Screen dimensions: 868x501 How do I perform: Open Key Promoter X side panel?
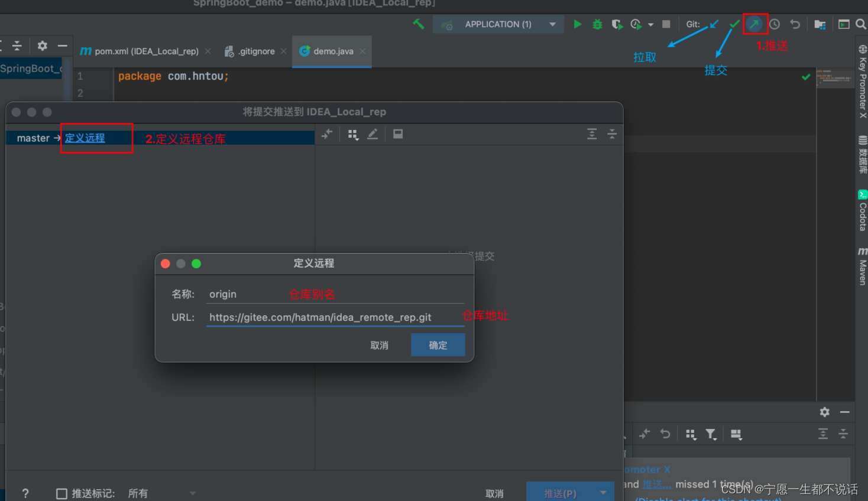click(x=863, y=81)
